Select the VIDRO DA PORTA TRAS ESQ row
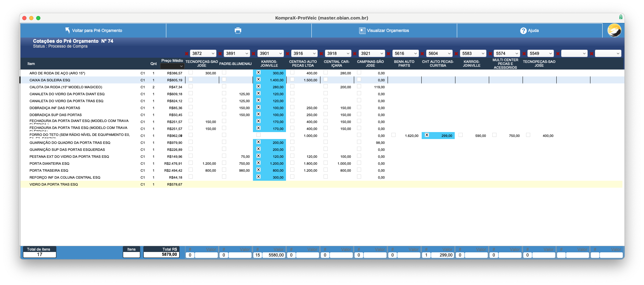The height and width of the screenshot is (285, 644). tap(321, 184)
